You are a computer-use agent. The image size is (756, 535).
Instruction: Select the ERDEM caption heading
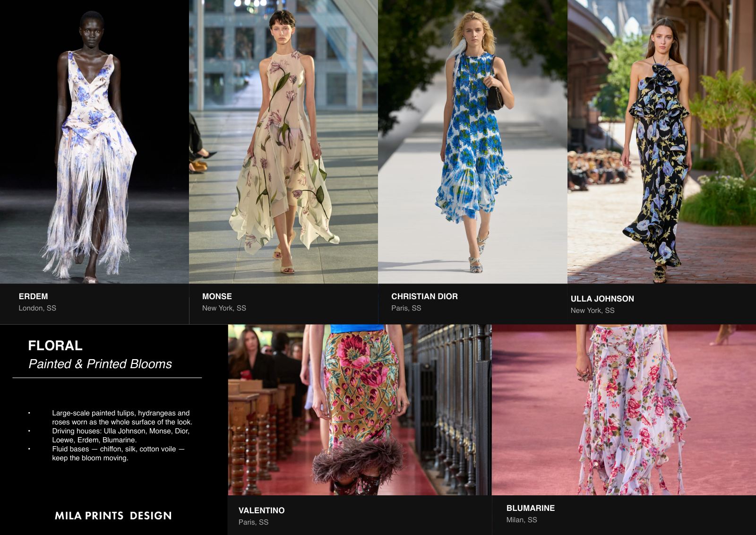pyautogui.click(x=33, y=296)
